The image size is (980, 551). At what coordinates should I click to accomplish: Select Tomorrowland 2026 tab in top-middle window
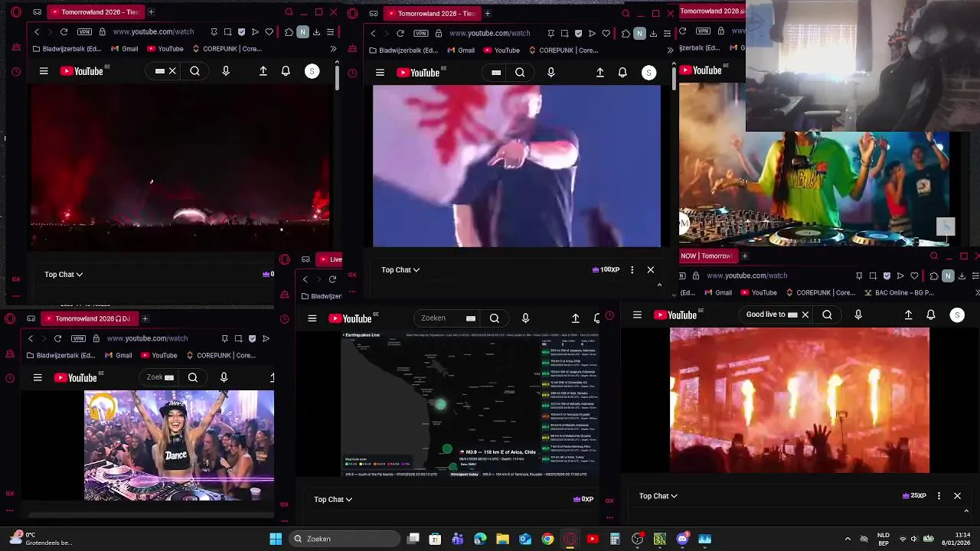click(431, 13)
